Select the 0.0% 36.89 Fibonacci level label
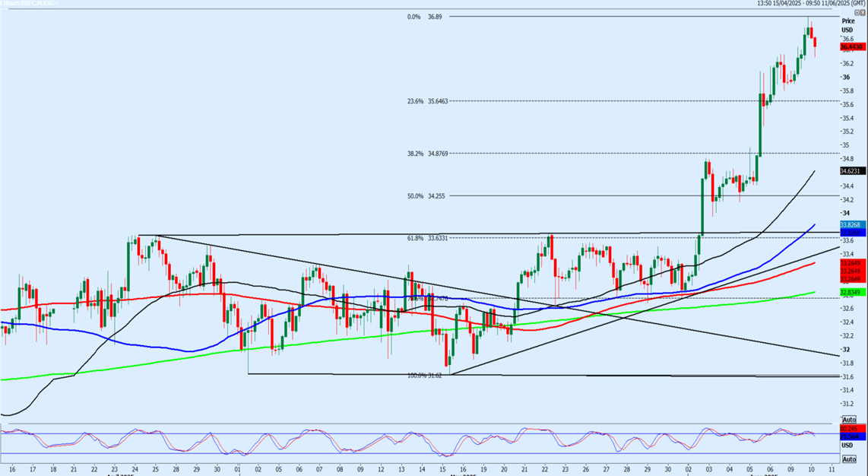Image resolution: width=868 pixels, height=476 pixels. point(425,17)
